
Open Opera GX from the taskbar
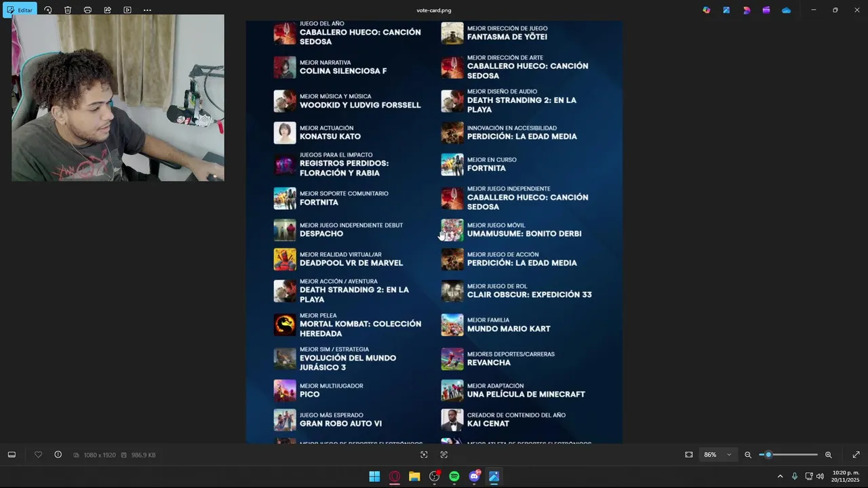click(x=395, y=476)
